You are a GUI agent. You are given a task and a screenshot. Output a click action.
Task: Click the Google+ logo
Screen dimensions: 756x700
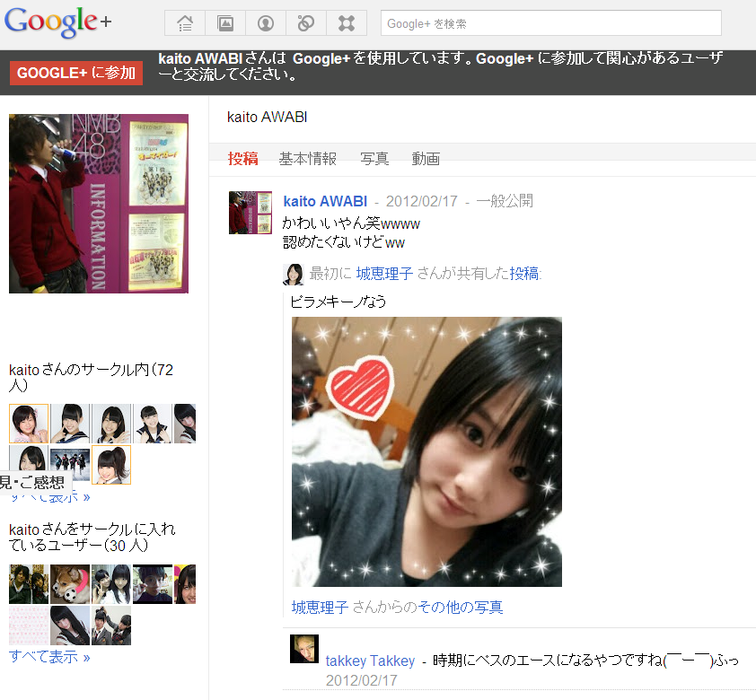tap(57, 22)
